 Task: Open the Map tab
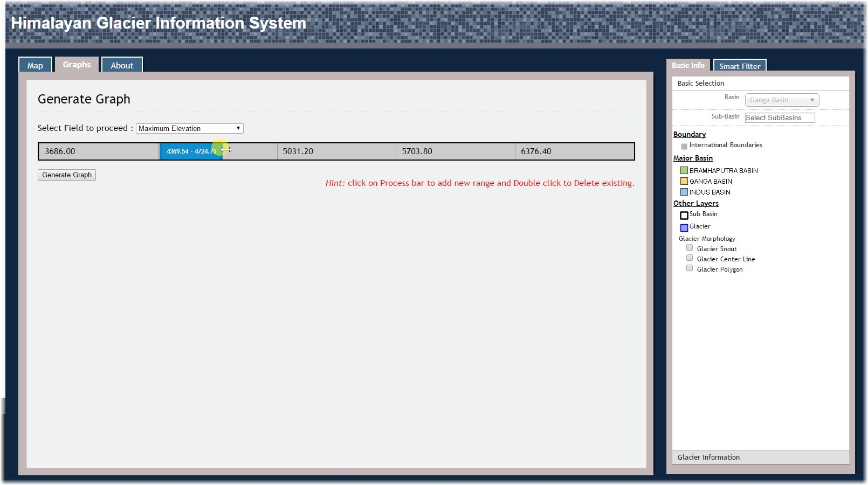tap(35, 65)
